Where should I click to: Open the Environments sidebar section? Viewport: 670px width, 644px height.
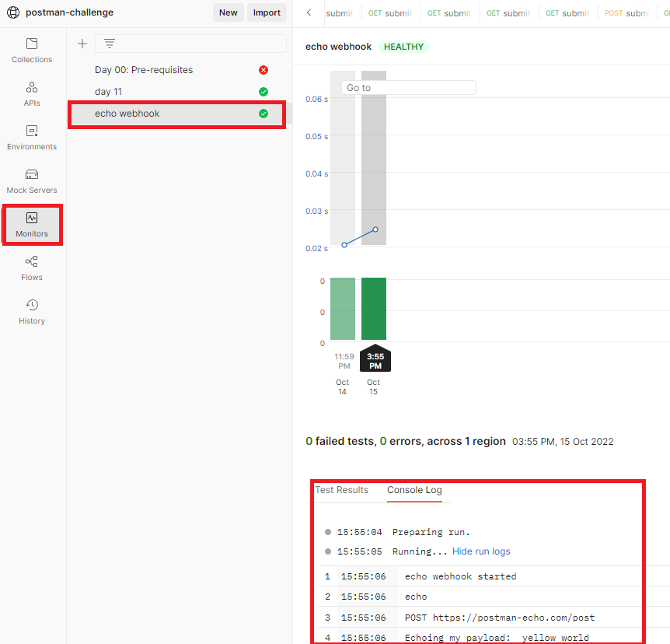pyautogui.click(x=32, y=138)
